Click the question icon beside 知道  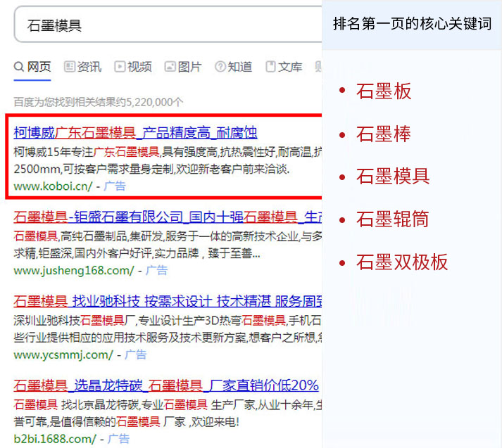click(x=220, y=67)
